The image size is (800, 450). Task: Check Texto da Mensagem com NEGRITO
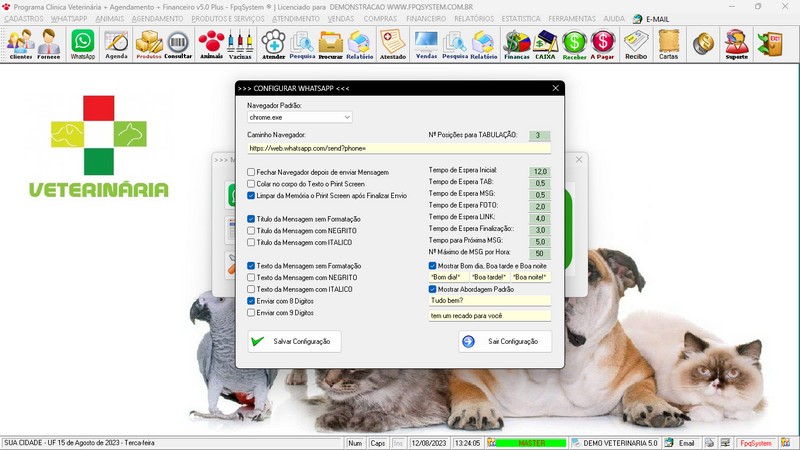point(251,278)
